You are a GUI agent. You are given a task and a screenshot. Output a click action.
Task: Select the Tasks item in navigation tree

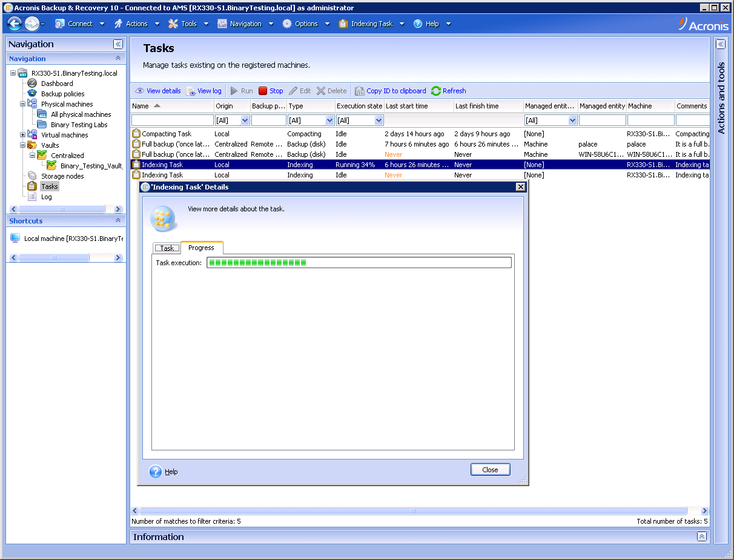point(50,186)
